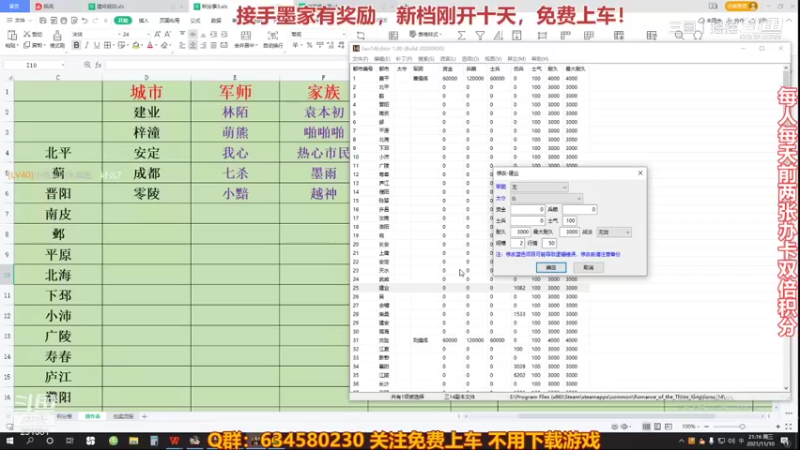Click the zoom slider in WPS status bar
Screen dimensions: 800x450
tap(742, 427)
